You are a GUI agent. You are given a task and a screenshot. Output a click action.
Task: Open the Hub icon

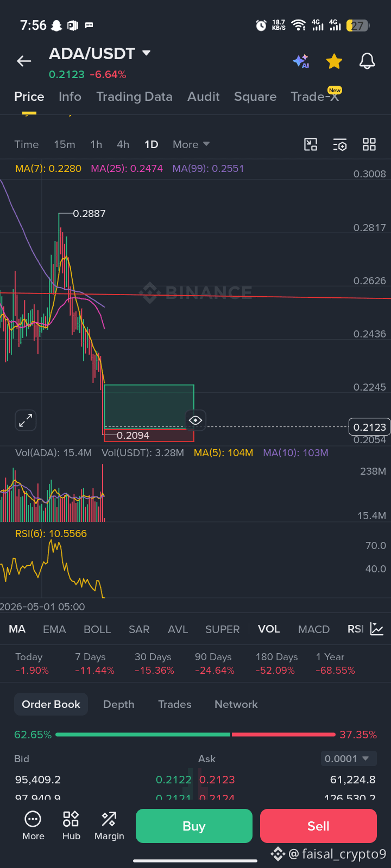click(71, 826)
